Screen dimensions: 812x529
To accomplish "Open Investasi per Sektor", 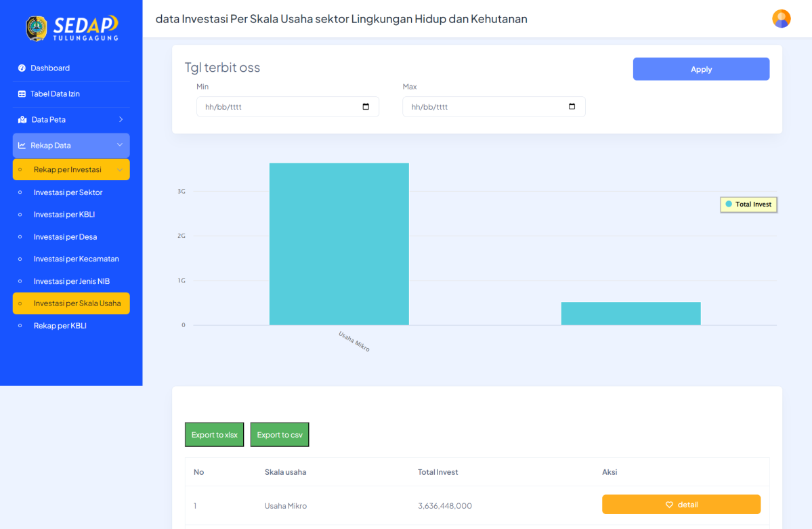I will point(68,192).
